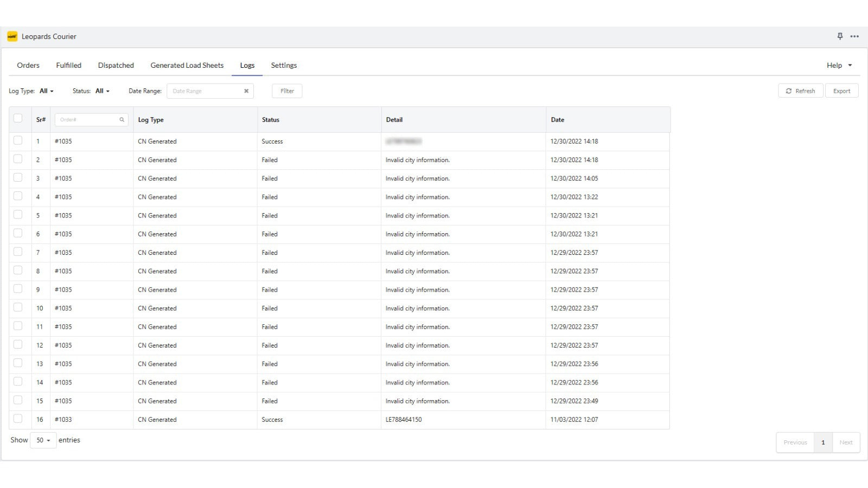The image size is (868, 488).
Task: Switch to the Settings tab
Action: (x=284, y=65)
